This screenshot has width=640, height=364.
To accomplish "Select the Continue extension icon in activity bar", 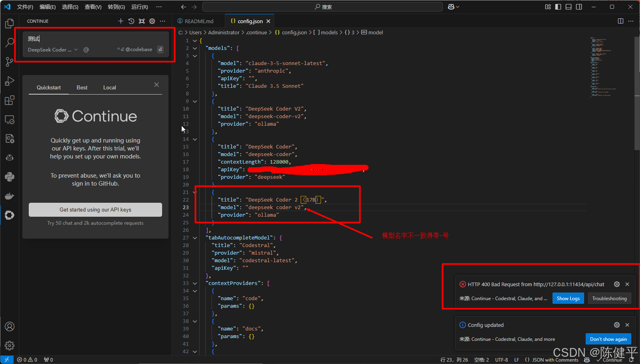I will click(10, 215).
